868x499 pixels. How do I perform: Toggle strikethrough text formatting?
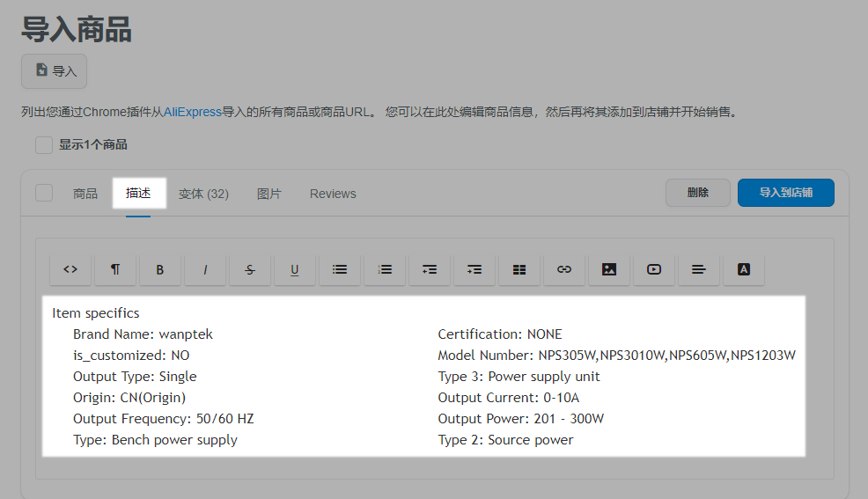point(250,270)
